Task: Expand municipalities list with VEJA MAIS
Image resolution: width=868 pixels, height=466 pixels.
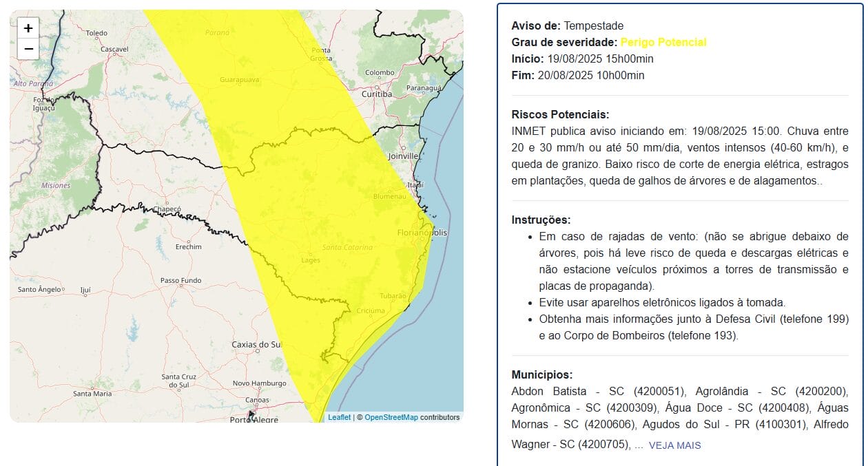Action: 674,445
